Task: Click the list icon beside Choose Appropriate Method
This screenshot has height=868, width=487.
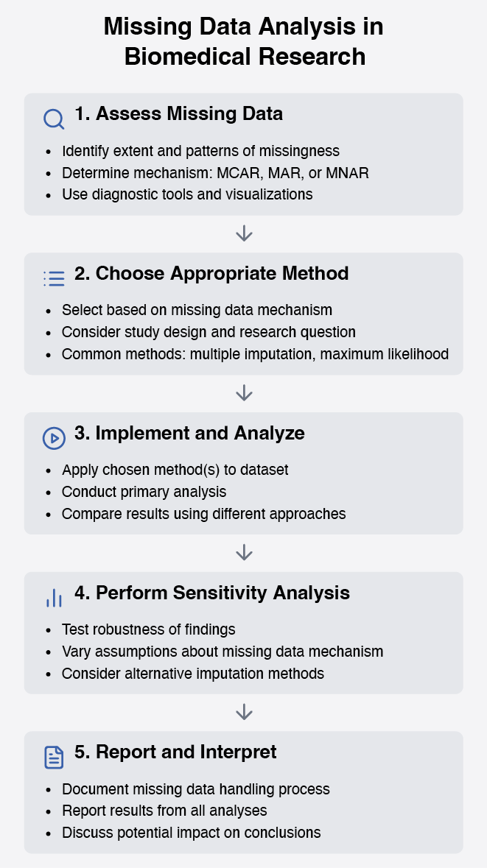Action: pos(54,278)
